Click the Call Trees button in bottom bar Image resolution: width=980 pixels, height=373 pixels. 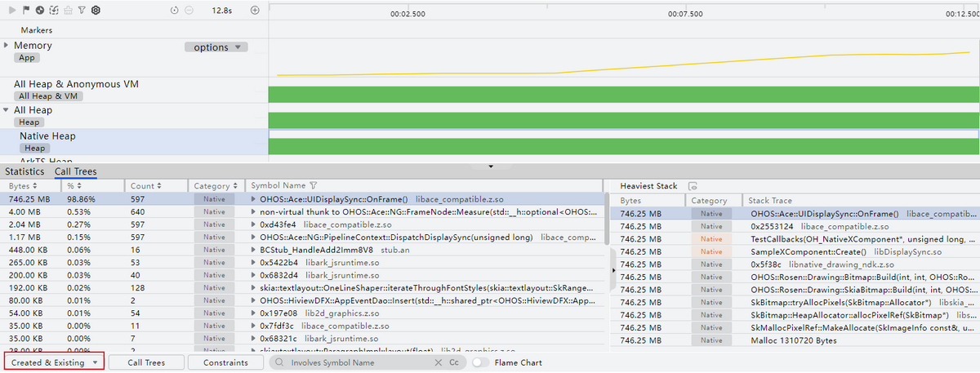tap(147, 362)
